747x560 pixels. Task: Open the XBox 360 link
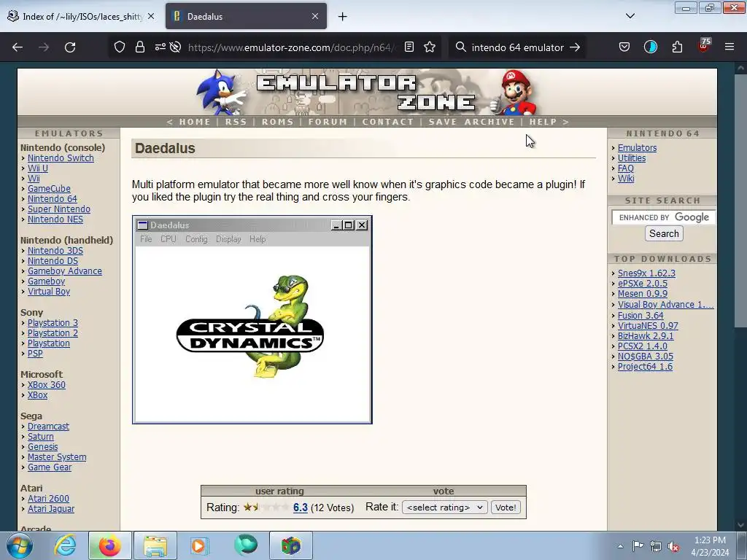tap(46, 385)
